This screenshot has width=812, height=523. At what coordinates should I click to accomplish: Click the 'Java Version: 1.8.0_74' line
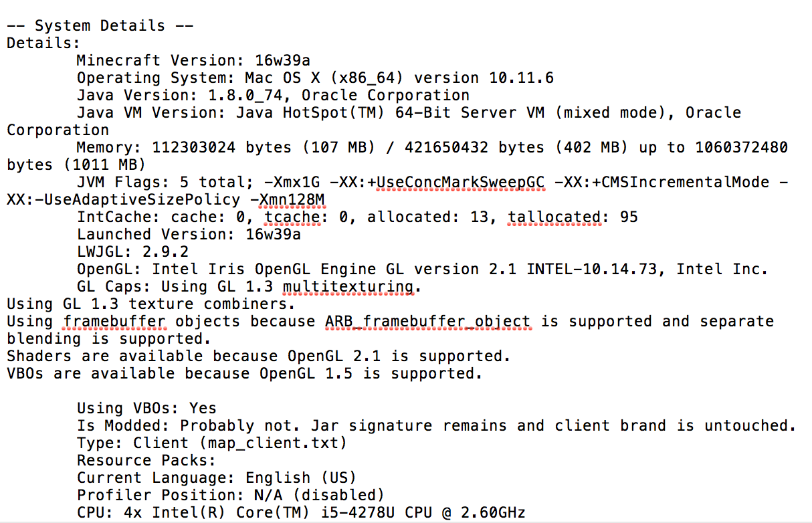click(273, 96)
